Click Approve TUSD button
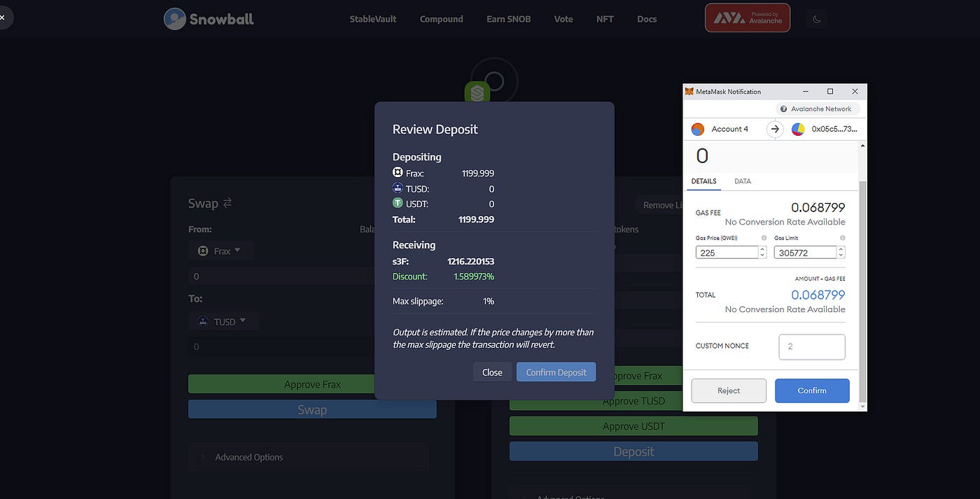 click(633, 401)
